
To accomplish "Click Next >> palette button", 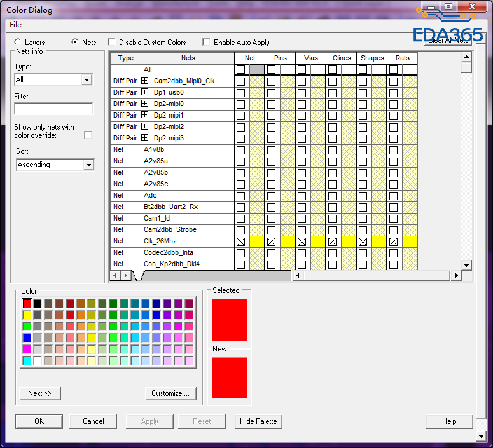I will point(40,393).
